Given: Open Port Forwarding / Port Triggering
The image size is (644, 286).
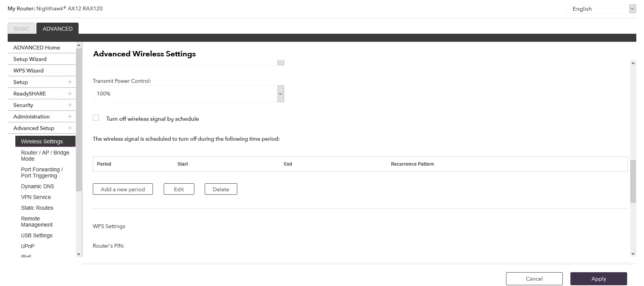Looking at the screenshot, I should click(x=42, y=173).
